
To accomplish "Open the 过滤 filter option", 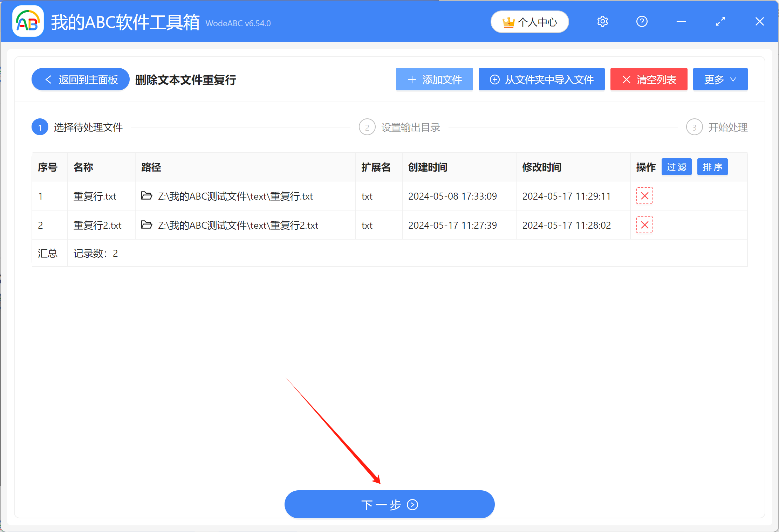I will point(676,167).
